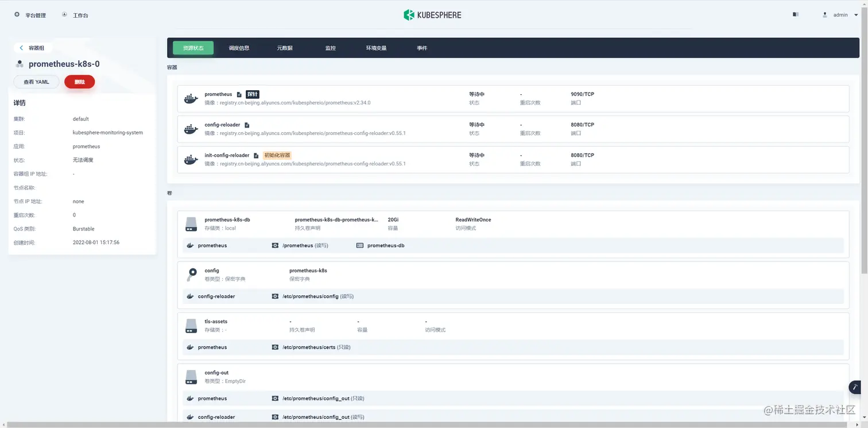This screenshot has width=868, height=428.
Task: Click the prometheus-k8s-db volume disk icon
Action: (191, 224)
